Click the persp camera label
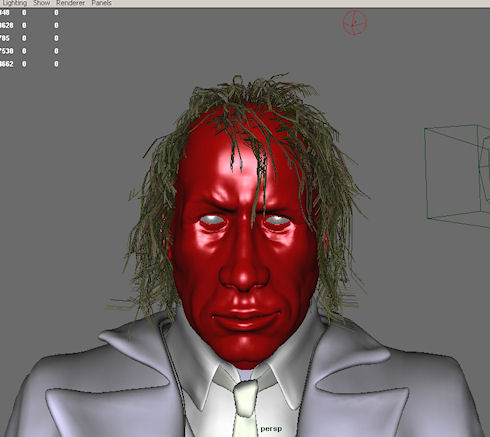 (x=271, y=429)
